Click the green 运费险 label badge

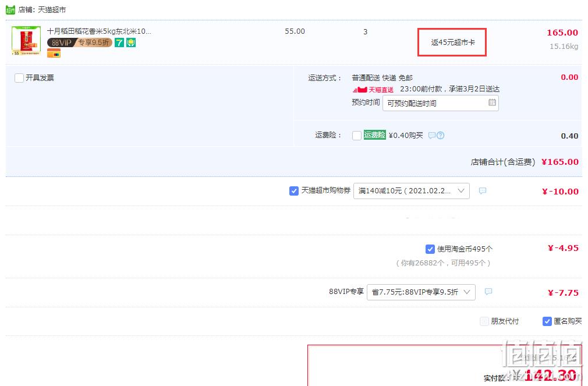(374, 135)
